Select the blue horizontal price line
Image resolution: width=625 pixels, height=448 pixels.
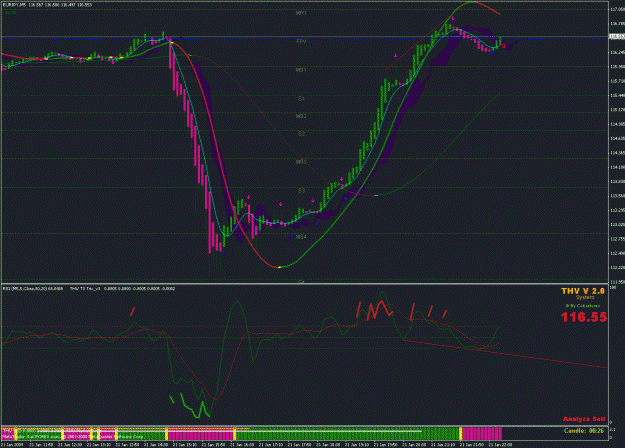[305, 37]
